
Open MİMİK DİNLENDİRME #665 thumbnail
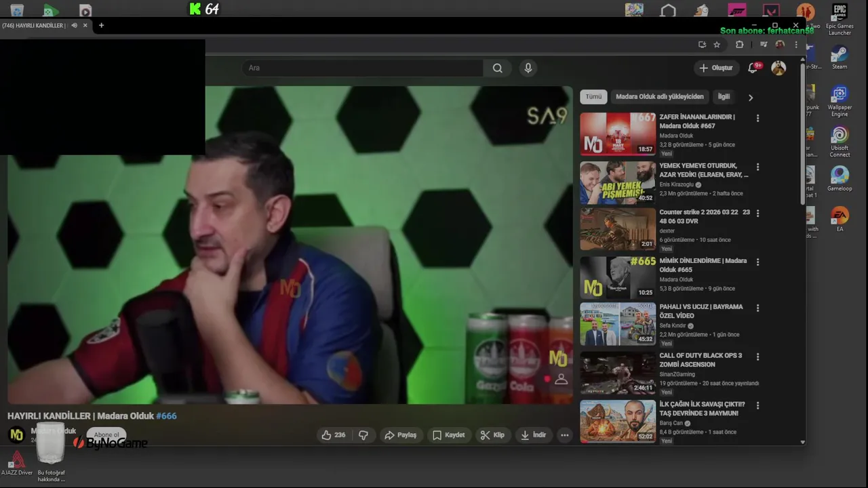tap(618, 278)
